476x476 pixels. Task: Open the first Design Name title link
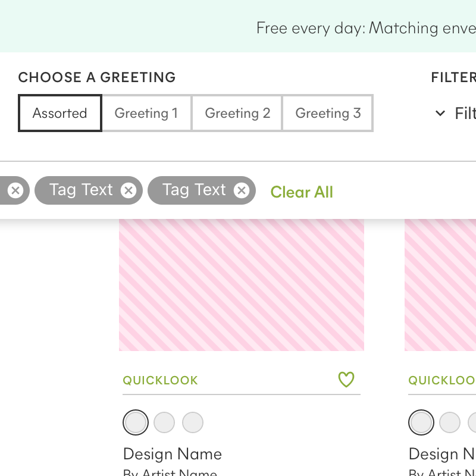tap(173, 454)
